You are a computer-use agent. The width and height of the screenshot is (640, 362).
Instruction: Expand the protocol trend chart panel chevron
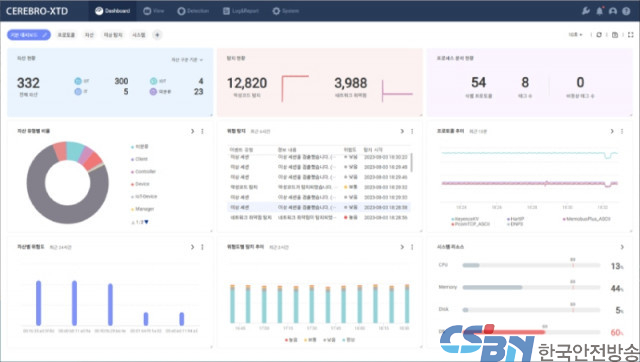pos(612,131)
